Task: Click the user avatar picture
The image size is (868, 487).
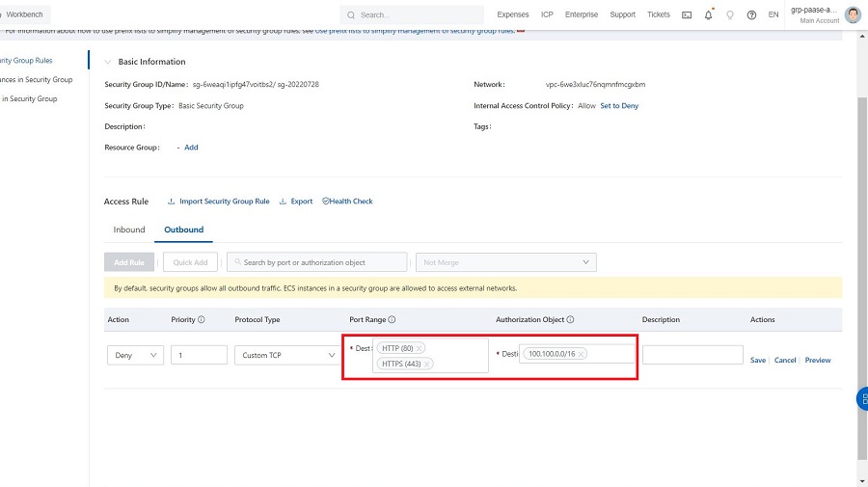Action: tap(853, 14)
